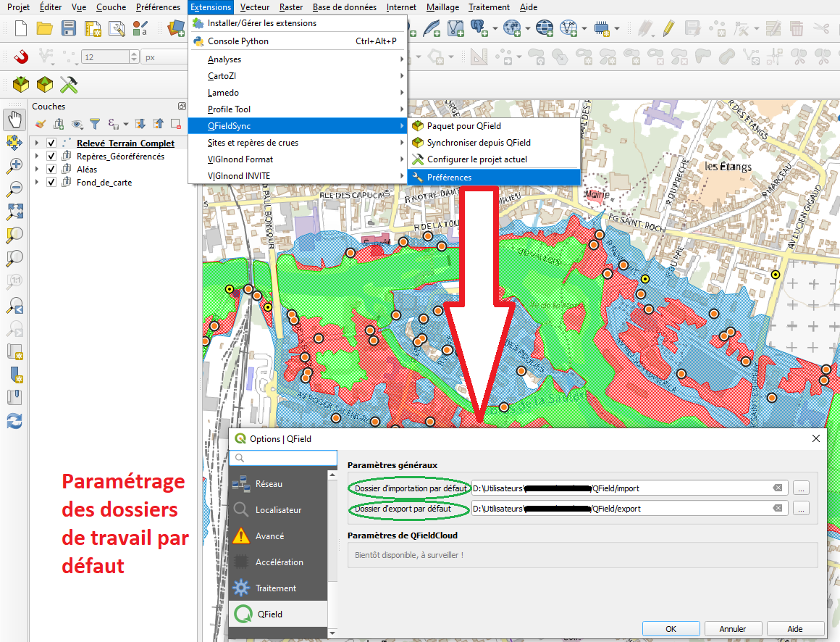The image size is (840, 642).
Task: Clear the default import folder path
Action: pyautogui.click(x=777, y=488)
